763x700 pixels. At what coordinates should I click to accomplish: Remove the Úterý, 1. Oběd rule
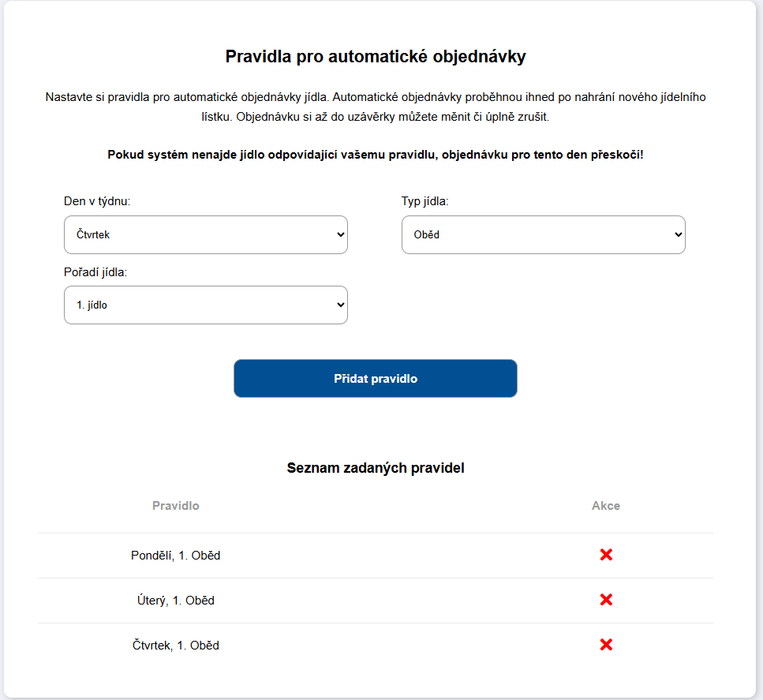[x=606, y=600]
